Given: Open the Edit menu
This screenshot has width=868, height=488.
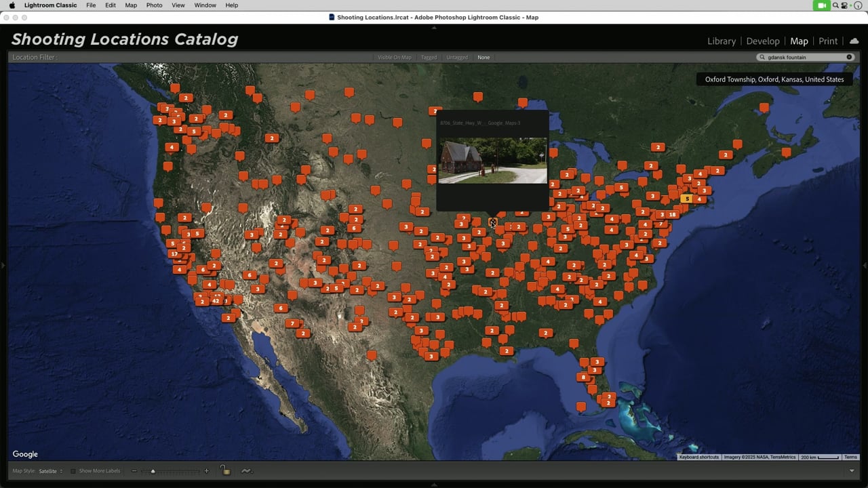Looking at the screenshot, I should pos(111,5).
